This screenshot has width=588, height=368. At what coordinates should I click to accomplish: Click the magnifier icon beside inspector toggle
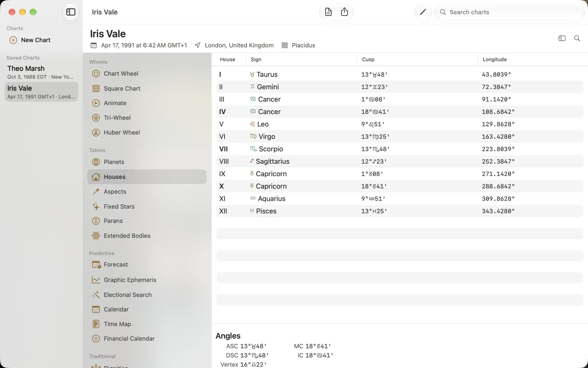point(577,38)
